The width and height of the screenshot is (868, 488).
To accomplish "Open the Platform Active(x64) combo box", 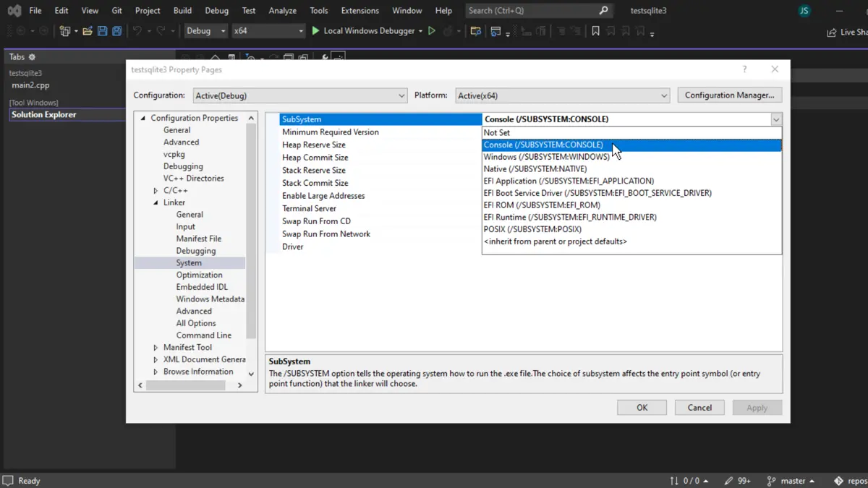I will pos(563,95).
